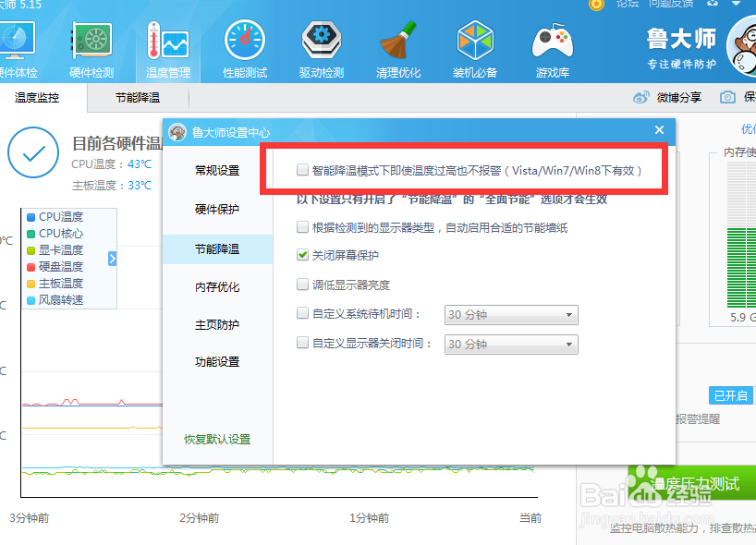
Task: Select 主页防护 in settings sidebar
Action: pos(217,325)
